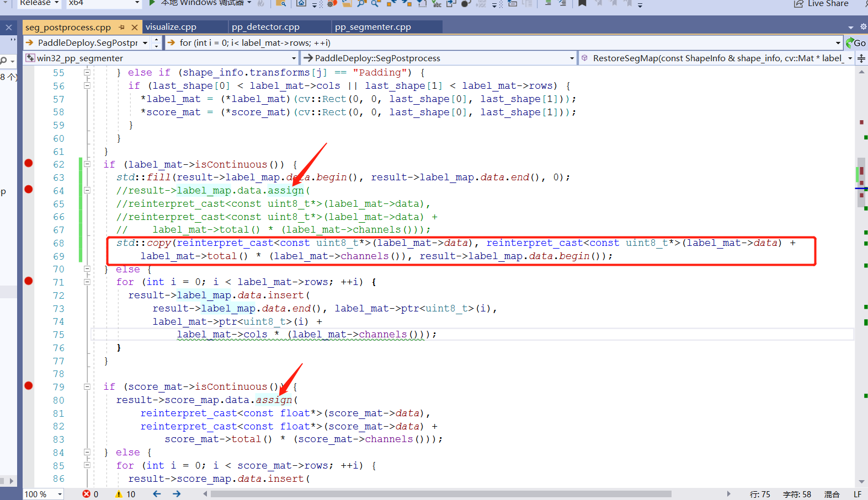Image resolution: width=868 pixels, height=500 pixels.
Task: Click the horizontal scrollbar thumb
Action: 441,494
